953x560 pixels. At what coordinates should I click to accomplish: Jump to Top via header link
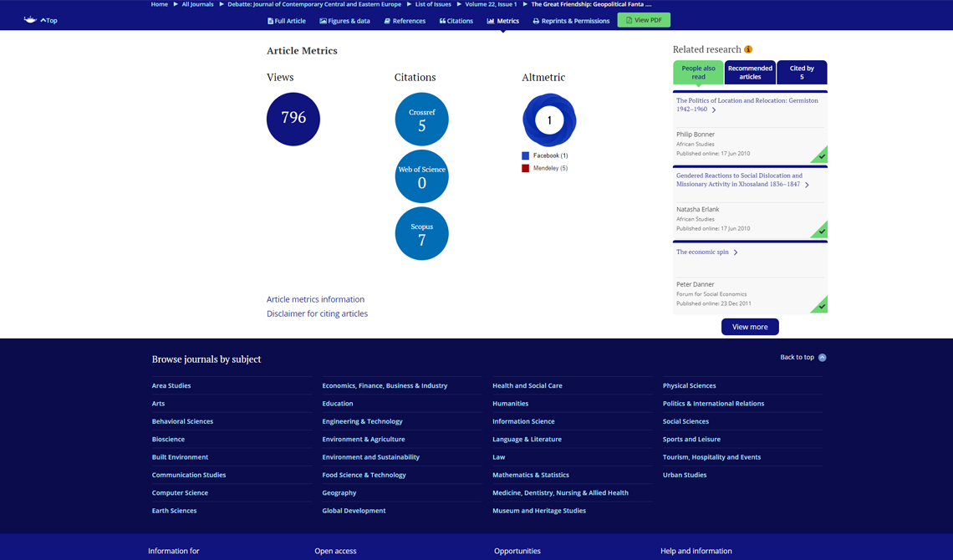(x=48, y=21)
